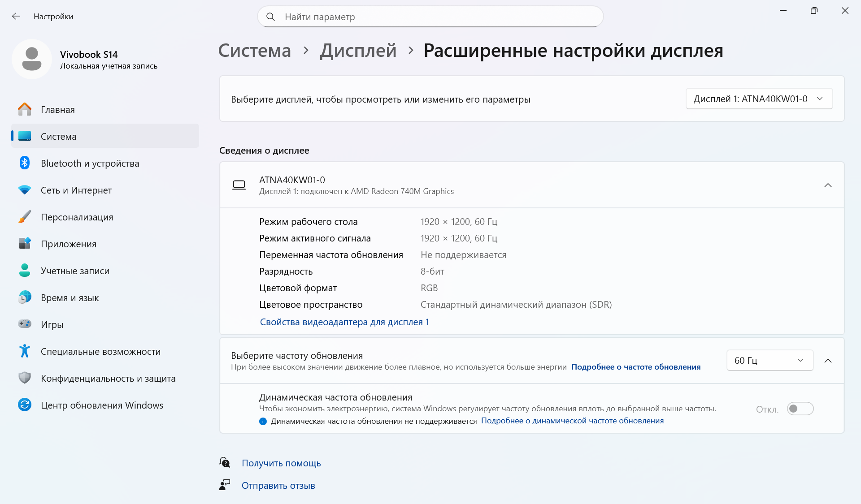Click the privacy shield icon
The height and width of the screenshot is (504, 861).
[25, 378]
